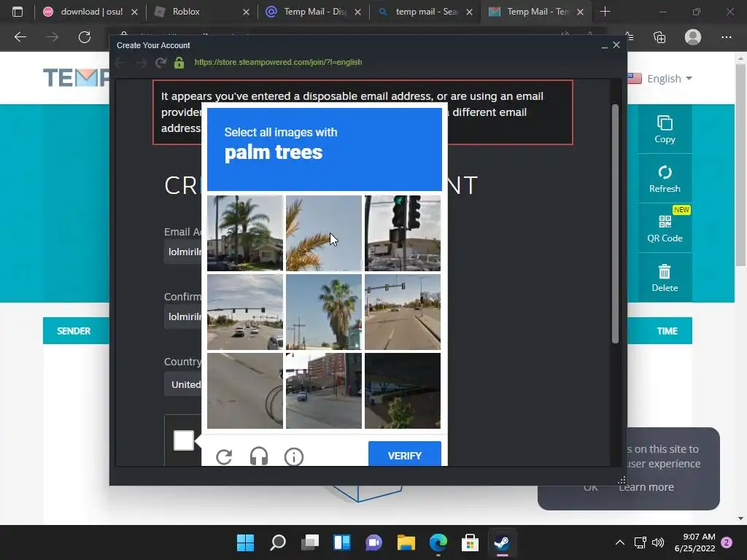This screenshot has width=747, height=560.
Task: Click the Windows Start button
Action: click(x=245, y=542)
